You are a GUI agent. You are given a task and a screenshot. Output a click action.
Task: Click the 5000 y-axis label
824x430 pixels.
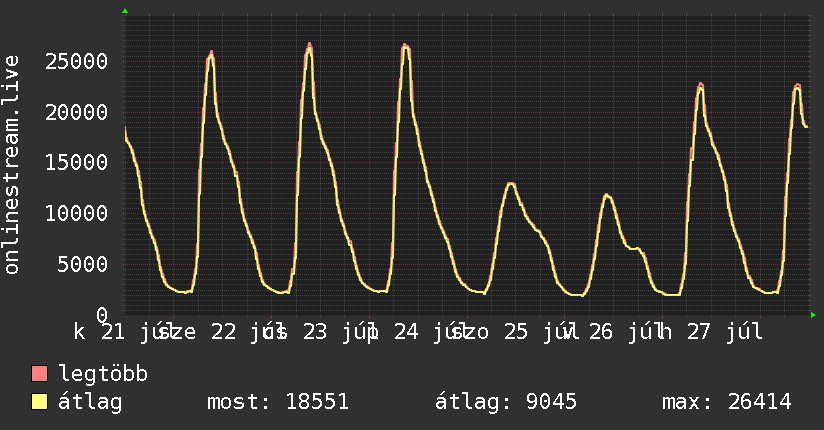click(83, 264)
